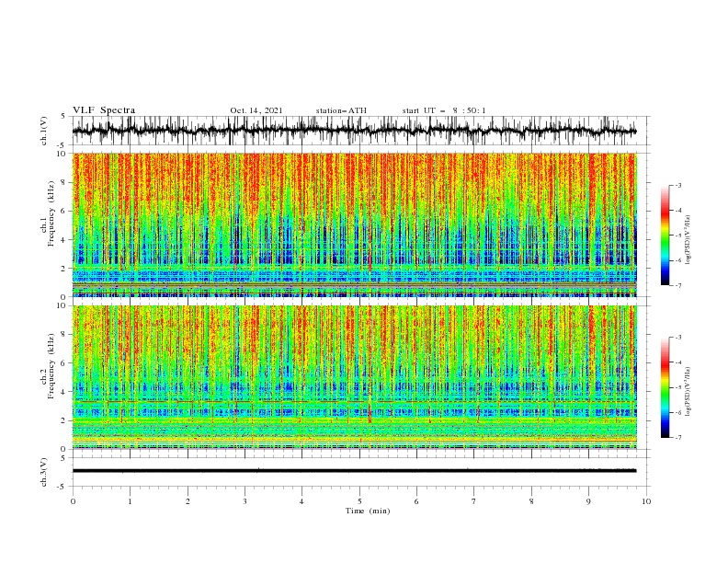This screenshot has width=728, height=563.
Task: Click the ch.3 waveform trace panel
Action: pos(361,471)
